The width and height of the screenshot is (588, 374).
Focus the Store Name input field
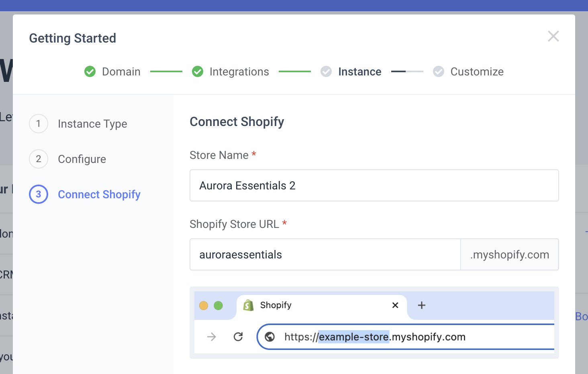[x=374, y=185]
